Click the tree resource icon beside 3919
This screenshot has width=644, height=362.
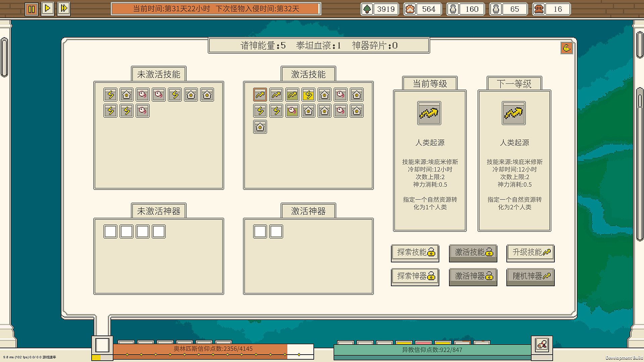click(367, 9)
